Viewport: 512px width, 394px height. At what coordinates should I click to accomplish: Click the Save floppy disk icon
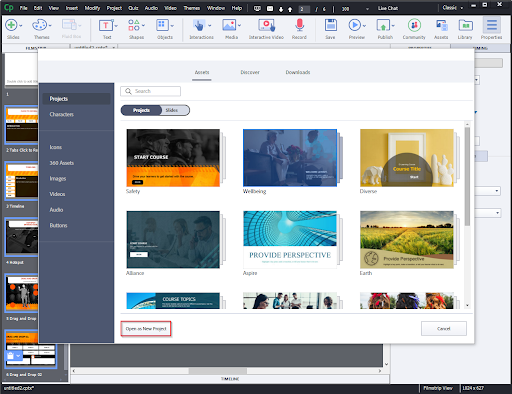(x=330, y=25)
